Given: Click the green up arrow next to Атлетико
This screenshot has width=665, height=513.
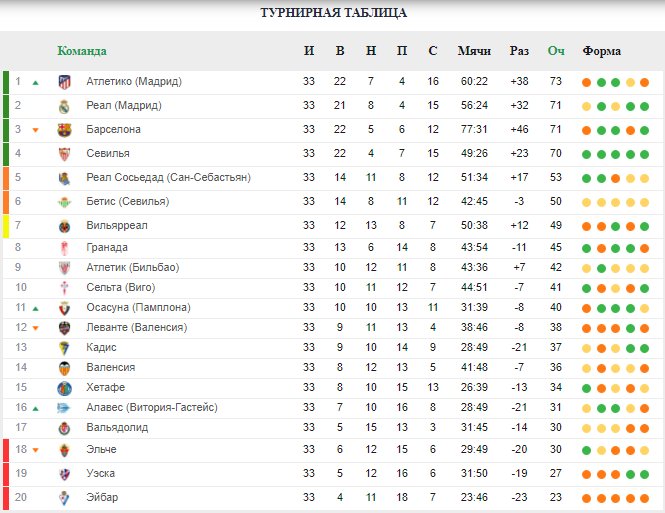Looking at the screenshot, I should pos(36,83).
